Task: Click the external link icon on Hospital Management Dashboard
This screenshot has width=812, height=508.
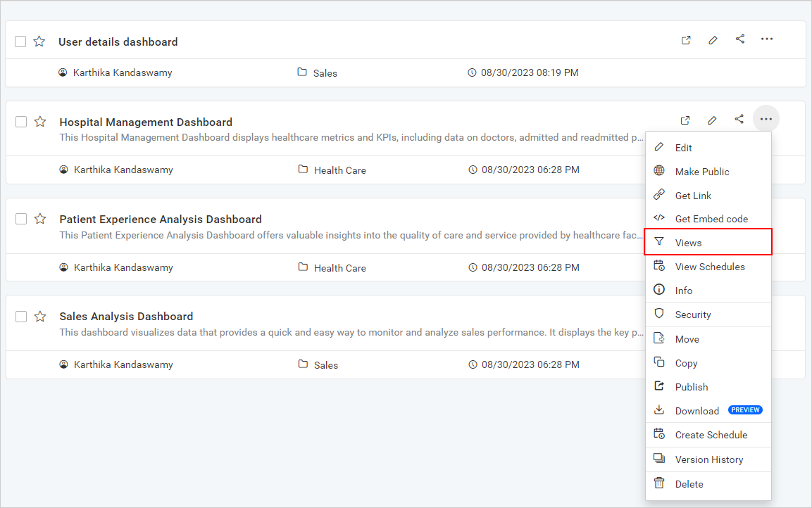Action: [x=685, y=120]
